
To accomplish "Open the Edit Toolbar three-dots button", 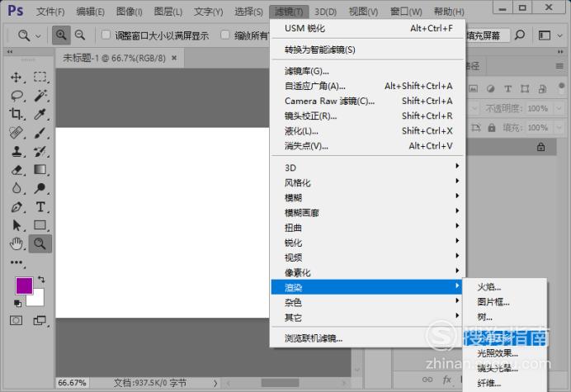I will (x=16, y=262).
